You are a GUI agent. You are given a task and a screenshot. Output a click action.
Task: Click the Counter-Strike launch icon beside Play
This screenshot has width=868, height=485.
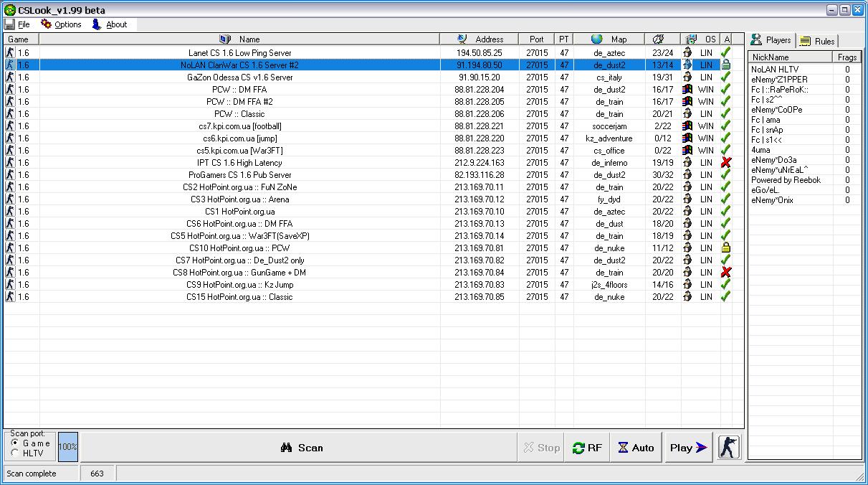tap(729, 447)
